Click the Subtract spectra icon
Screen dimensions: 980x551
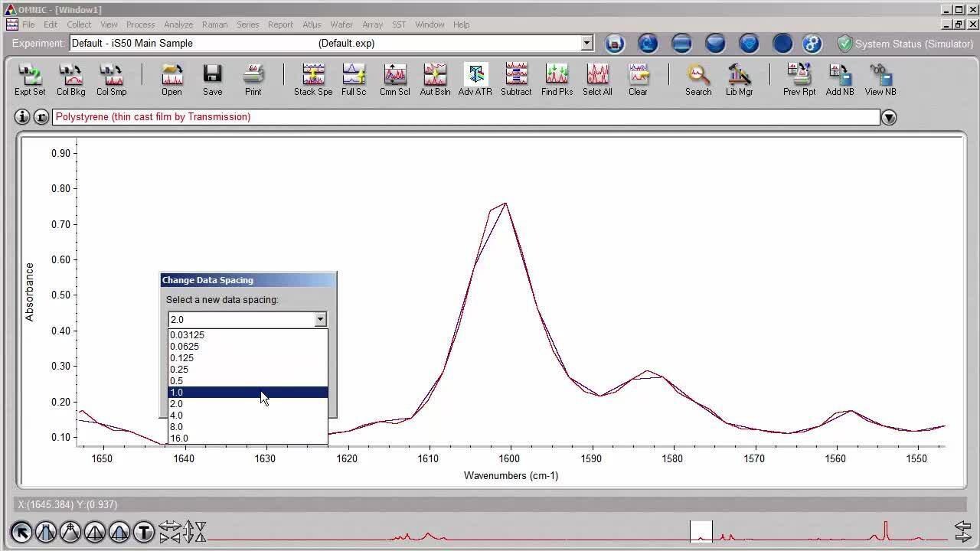[x=516, y=79]
